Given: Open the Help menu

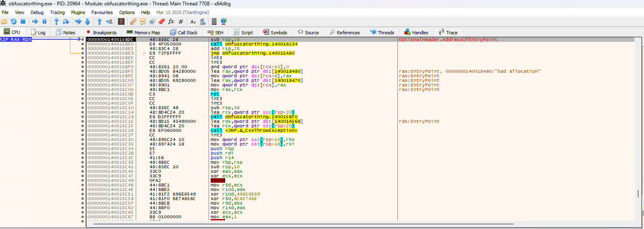Looking at the screenshot, I should pos(145,12).
